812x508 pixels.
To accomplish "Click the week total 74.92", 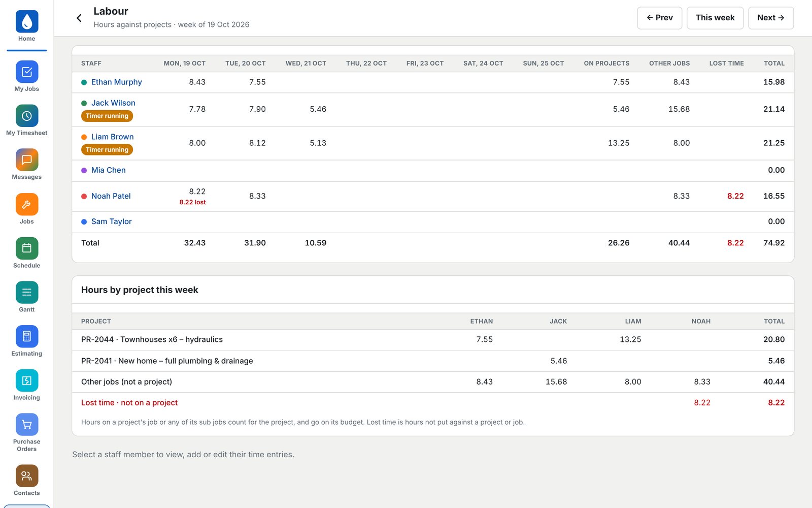I will pos(774,243).
